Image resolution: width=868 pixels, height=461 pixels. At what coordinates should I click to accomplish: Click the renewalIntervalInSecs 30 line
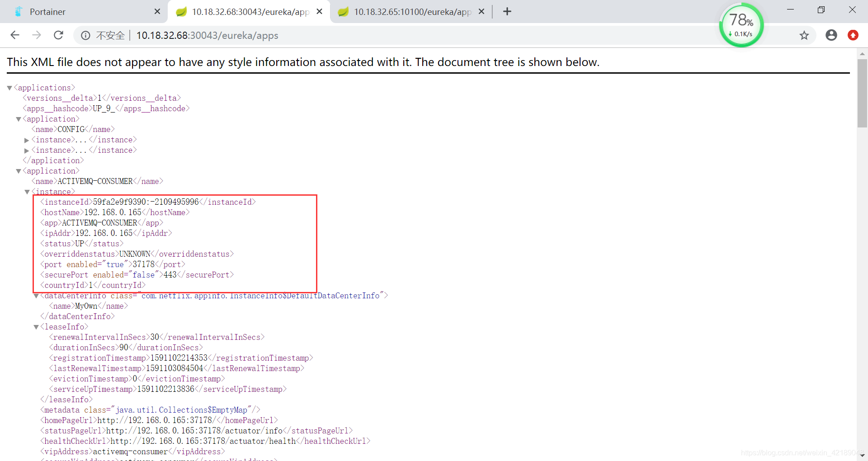pos(157,337)
